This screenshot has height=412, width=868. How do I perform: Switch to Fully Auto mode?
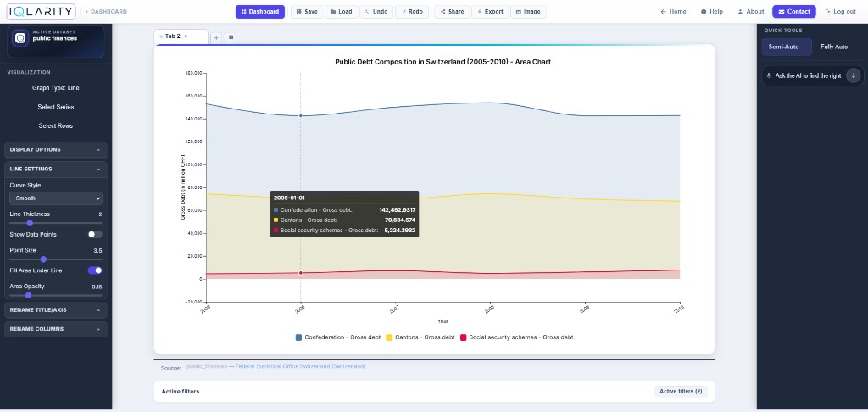click(834, 47)
